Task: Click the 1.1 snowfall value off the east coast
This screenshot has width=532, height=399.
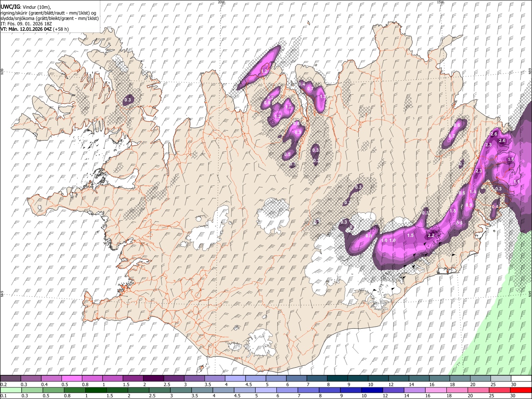Action: [517, 182]
